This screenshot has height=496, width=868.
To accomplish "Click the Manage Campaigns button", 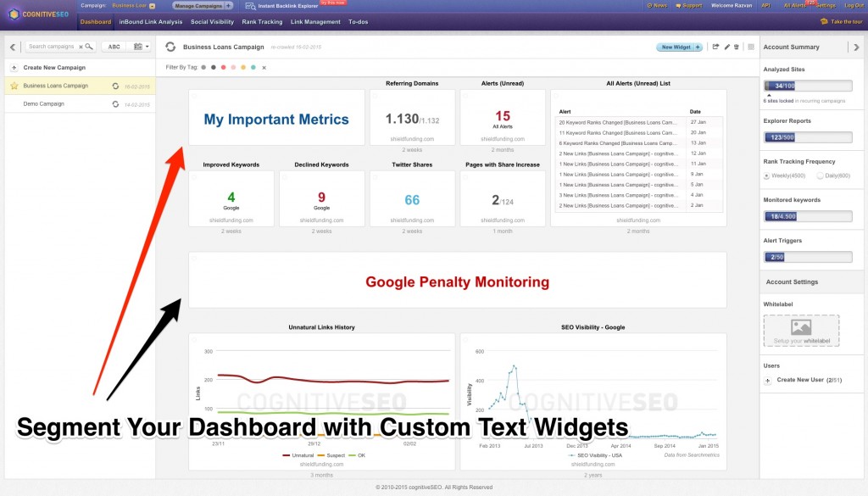I will click(x=199, y=6).
